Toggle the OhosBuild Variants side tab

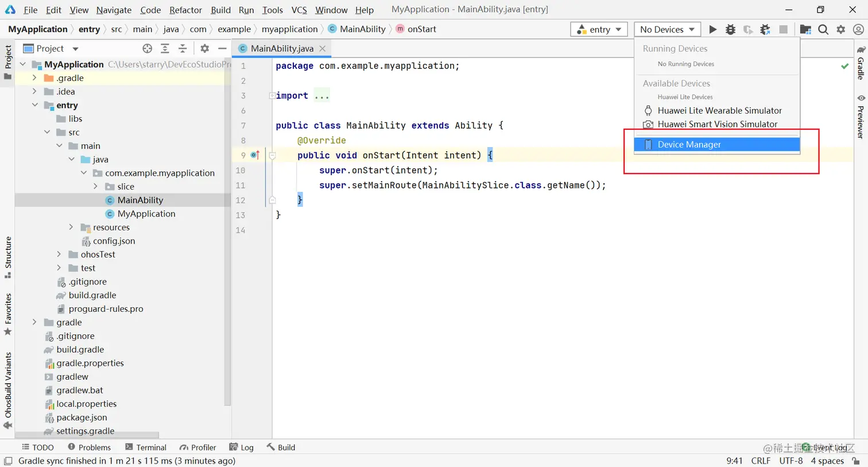click(8, 391)
